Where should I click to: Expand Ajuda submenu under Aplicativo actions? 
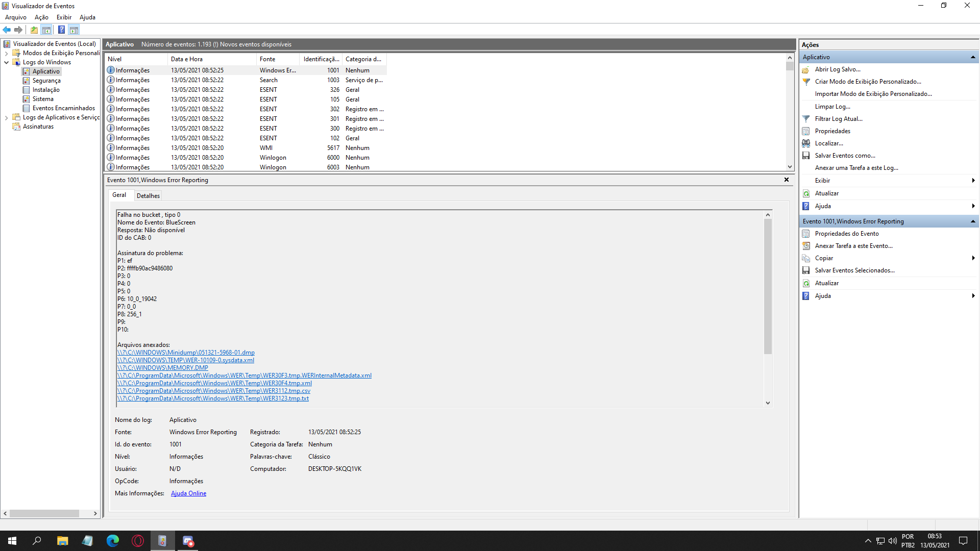pyautogui.click(x=973, y=206)
